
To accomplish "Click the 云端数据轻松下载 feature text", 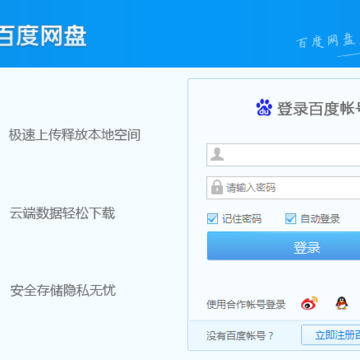I will tap(62, 213).
